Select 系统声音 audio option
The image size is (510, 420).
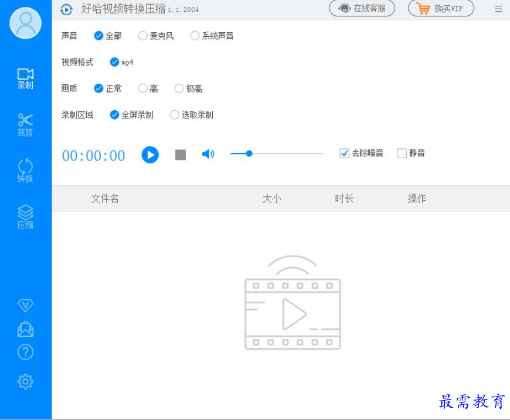point(195,36)
